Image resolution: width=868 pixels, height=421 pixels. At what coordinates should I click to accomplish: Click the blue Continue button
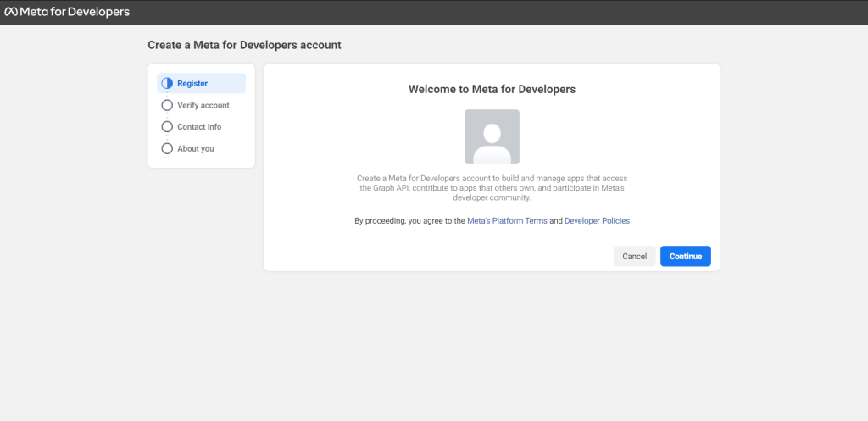coord(685,256)
